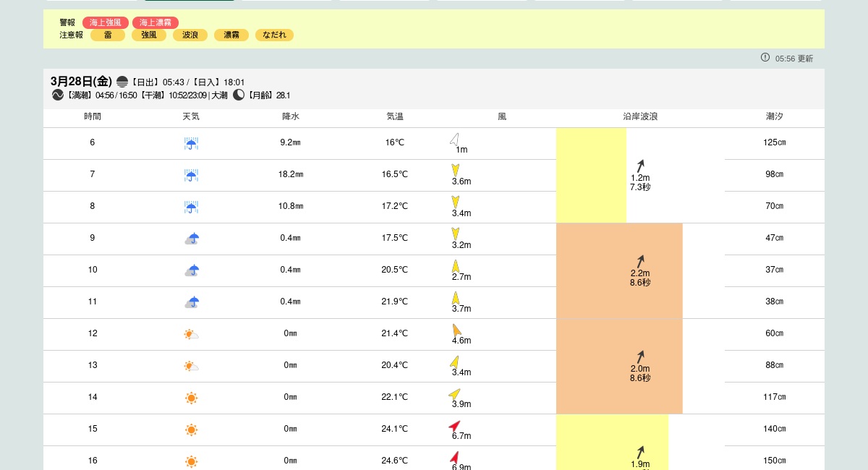
Task: Click the sunrise icon next to 日出
Action: [x=122, y=82]
